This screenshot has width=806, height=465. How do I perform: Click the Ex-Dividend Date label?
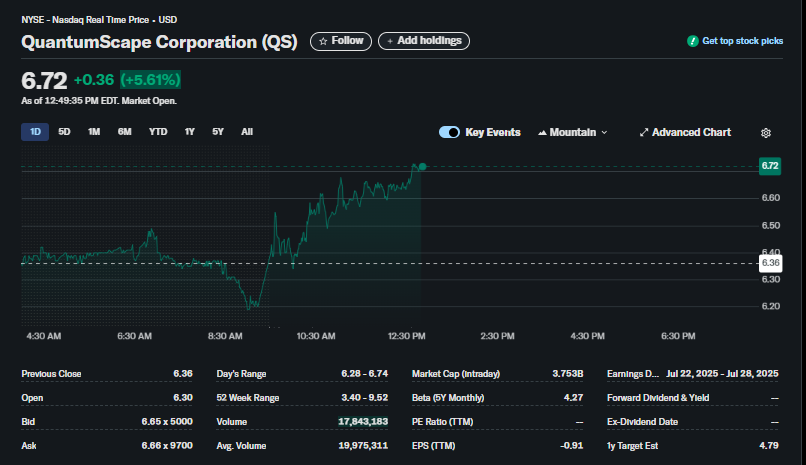(643, 422)
